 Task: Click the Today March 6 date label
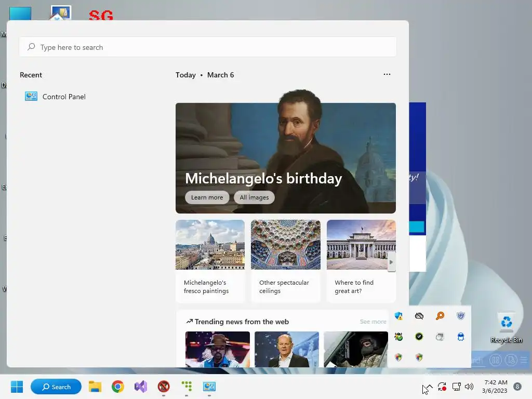(x=205, y=75)
